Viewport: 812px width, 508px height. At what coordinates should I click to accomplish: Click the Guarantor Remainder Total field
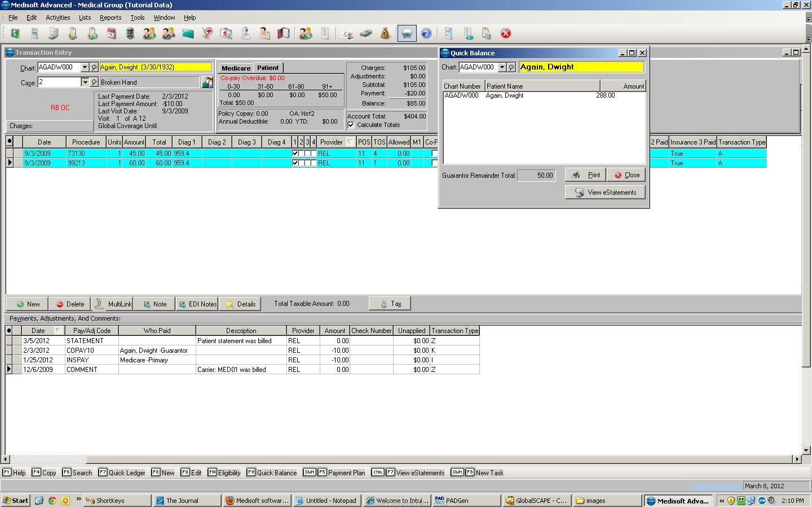point(536,176)
